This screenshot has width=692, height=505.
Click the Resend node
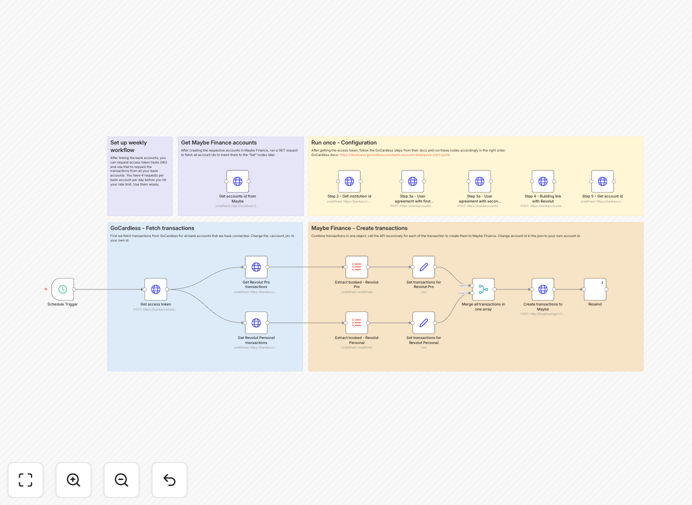[x=595, y=289]
